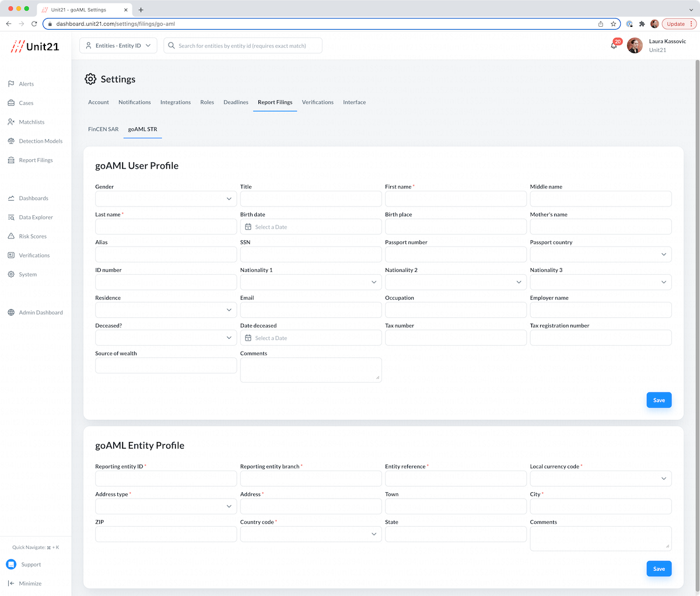Click the Unit21 logo

(x=35, y=47)
